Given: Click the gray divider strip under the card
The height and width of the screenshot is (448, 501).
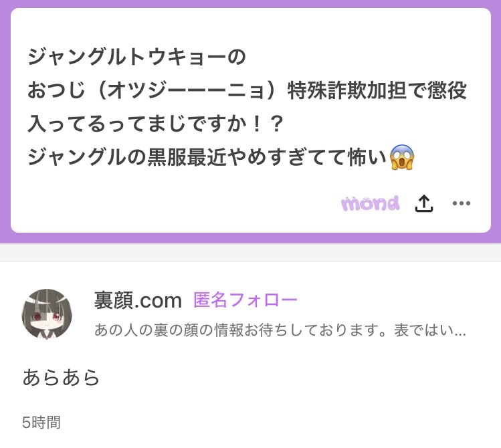Looking at the screenshot, I should click(x=250, y=253).
